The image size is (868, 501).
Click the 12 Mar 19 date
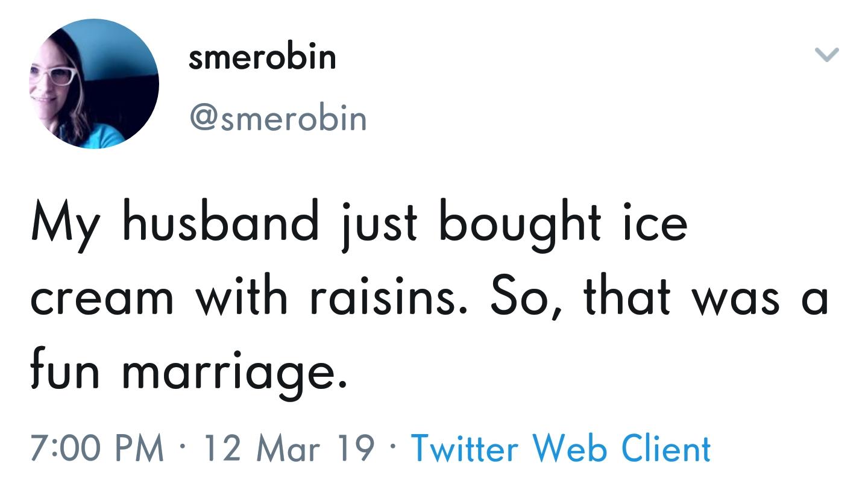289,449
